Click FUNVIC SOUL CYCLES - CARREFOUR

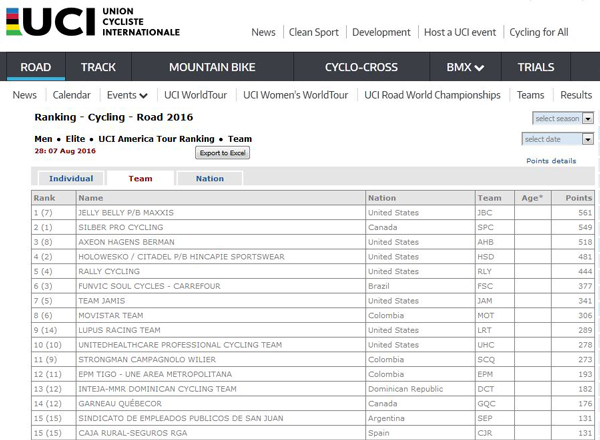pos(149,286)
